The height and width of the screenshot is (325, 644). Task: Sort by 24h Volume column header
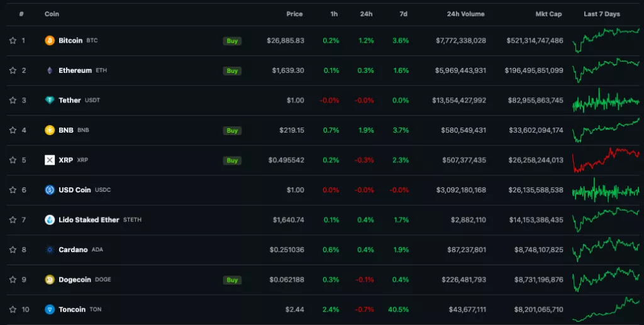(x=466, y=14)
